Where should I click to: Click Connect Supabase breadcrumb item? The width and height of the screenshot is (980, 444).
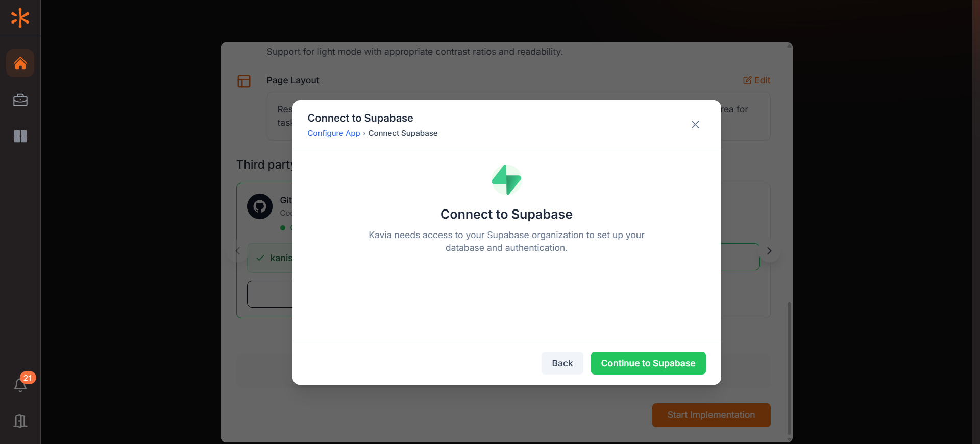click(x=403, y=133)
